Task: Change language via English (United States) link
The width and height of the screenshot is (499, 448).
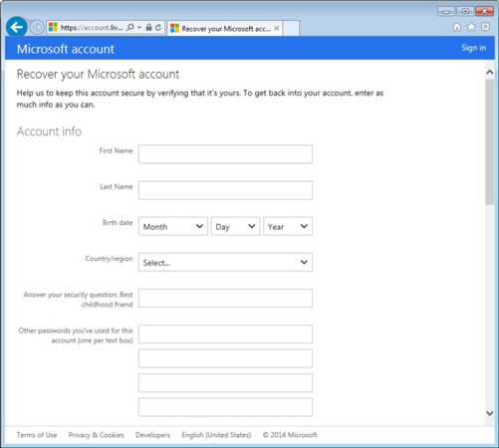Action: (216, 435)
